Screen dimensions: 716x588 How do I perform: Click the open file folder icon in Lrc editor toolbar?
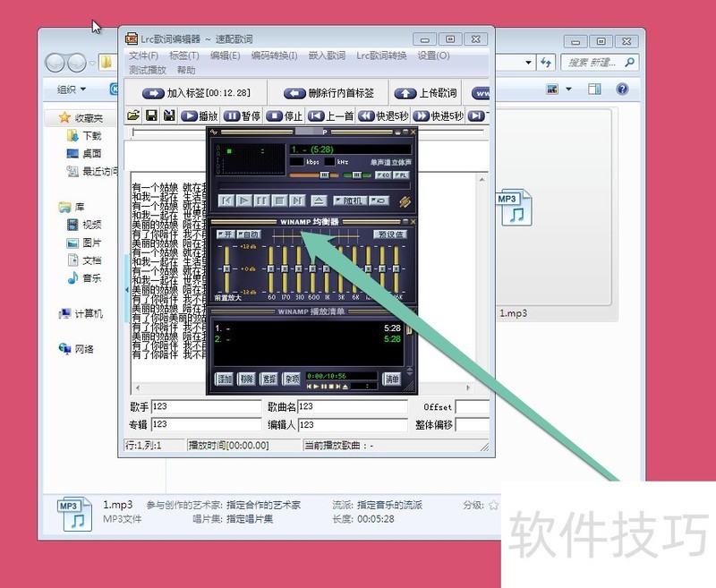(133, 115)
